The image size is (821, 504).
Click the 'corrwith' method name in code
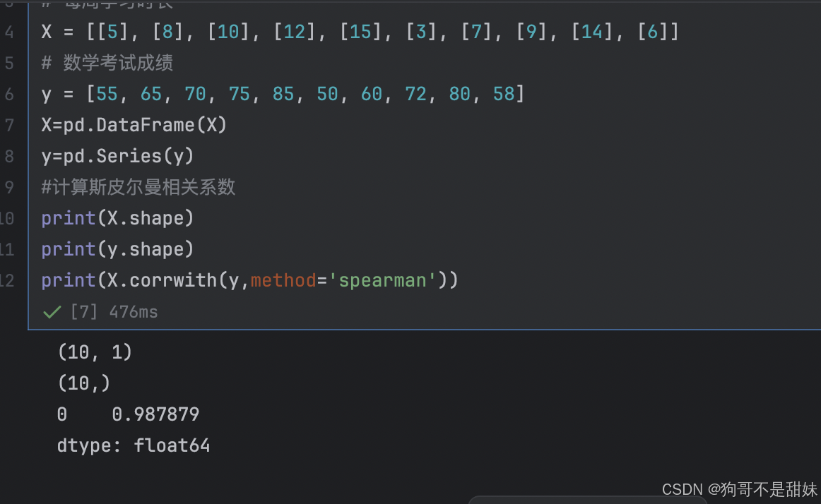(x=173, y=280)
